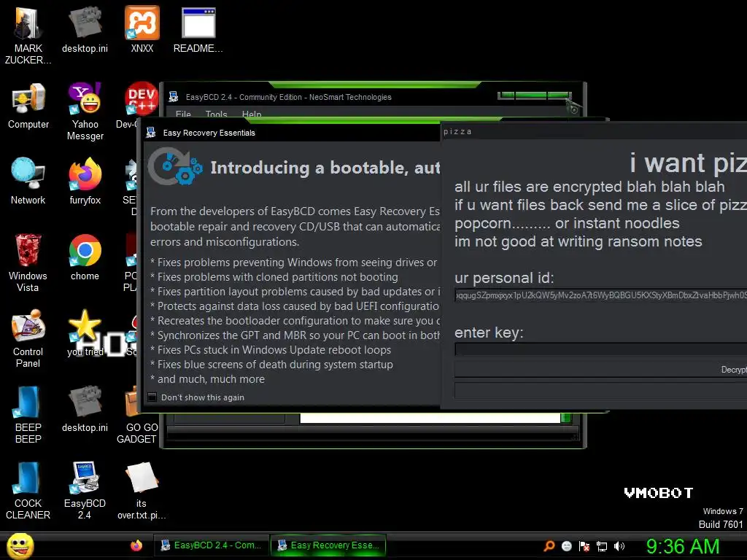Click 'Fixes PCs stuck in Windows Update reboot loops'
Screen dimensions: 747x560
271,350
